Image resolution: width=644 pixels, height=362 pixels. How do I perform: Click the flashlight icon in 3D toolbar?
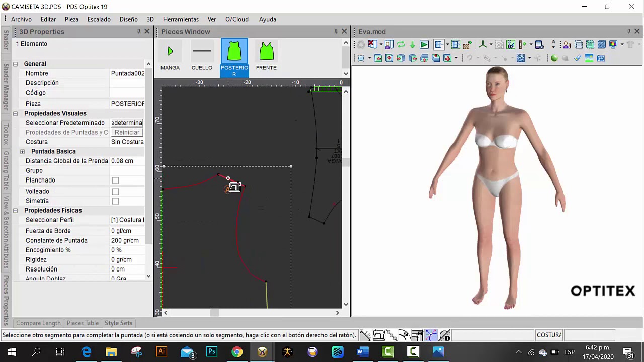click(x=578, y=58)
